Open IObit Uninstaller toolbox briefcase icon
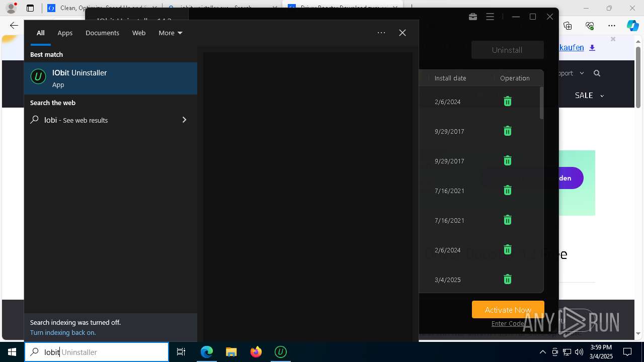This screenshot has width=644, height=362. pyautogui.click(x=473, y=17)
